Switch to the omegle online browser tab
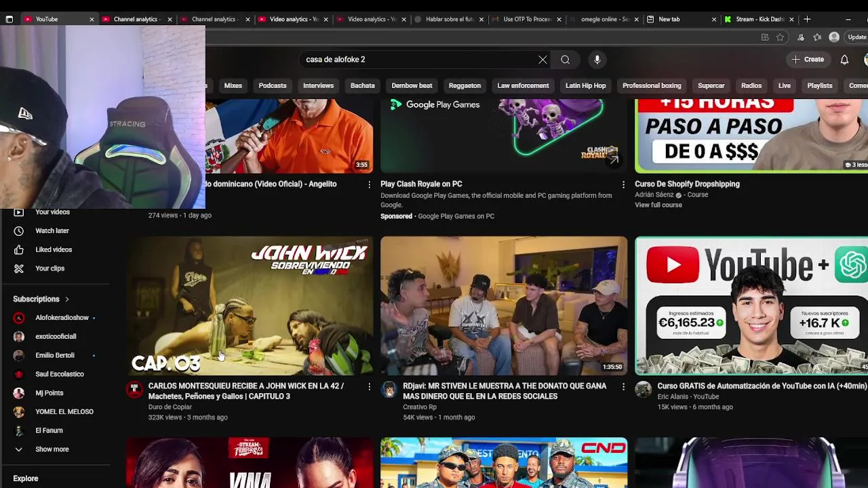The width and height of the screenshot is (868, 488). click(x=604, y=19)
